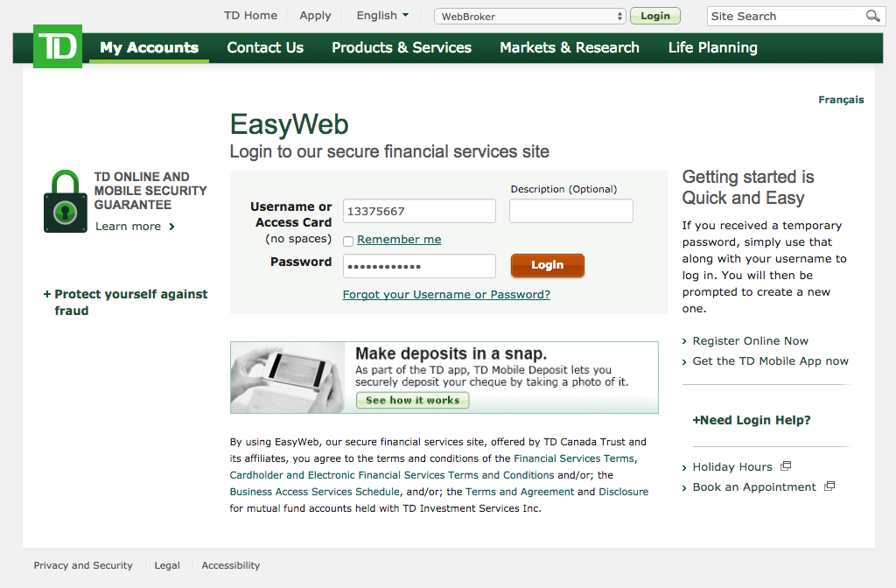Click the Book an Appointment new-window icon

click(829, 486)
